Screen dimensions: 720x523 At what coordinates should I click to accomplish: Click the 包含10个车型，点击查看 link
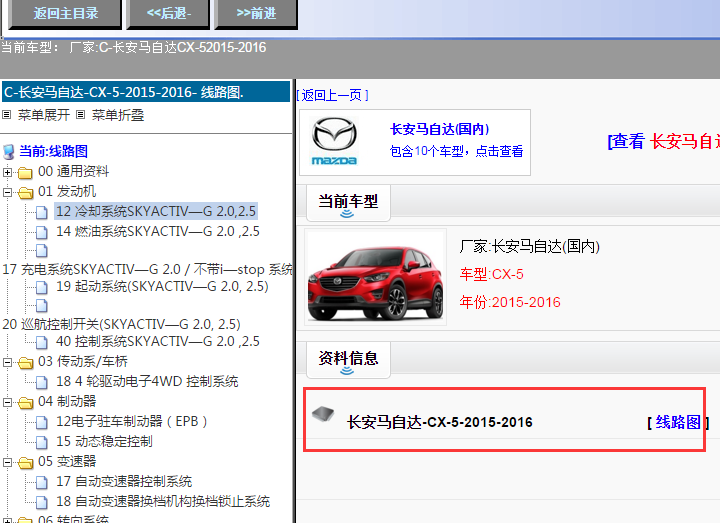pos(456,151)
